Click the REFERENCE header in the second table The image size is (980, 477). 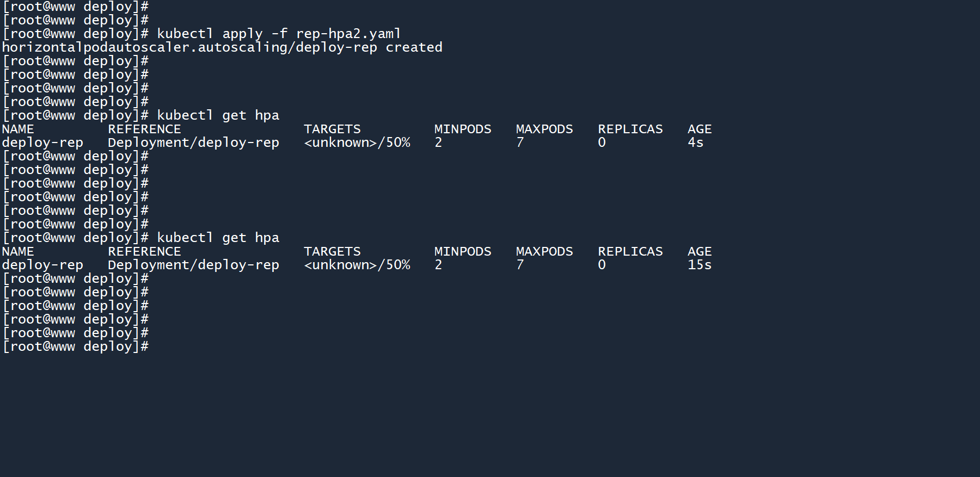(144, 251)
